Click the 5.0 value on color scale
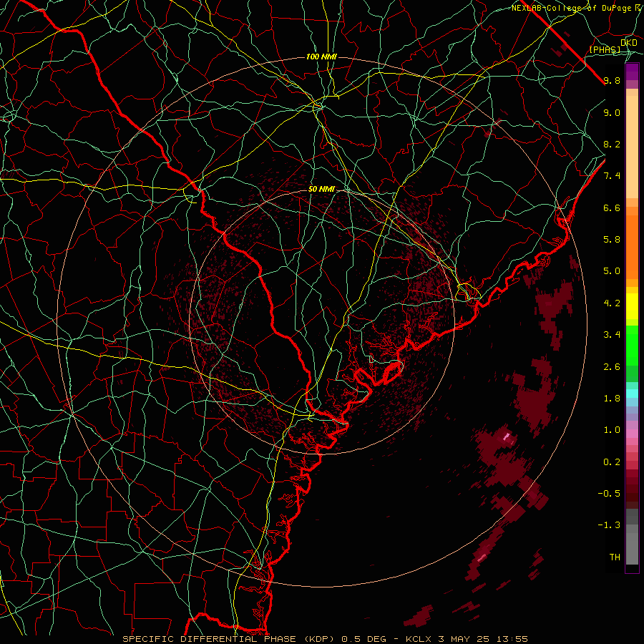644x644 pixels. [612, 271]
